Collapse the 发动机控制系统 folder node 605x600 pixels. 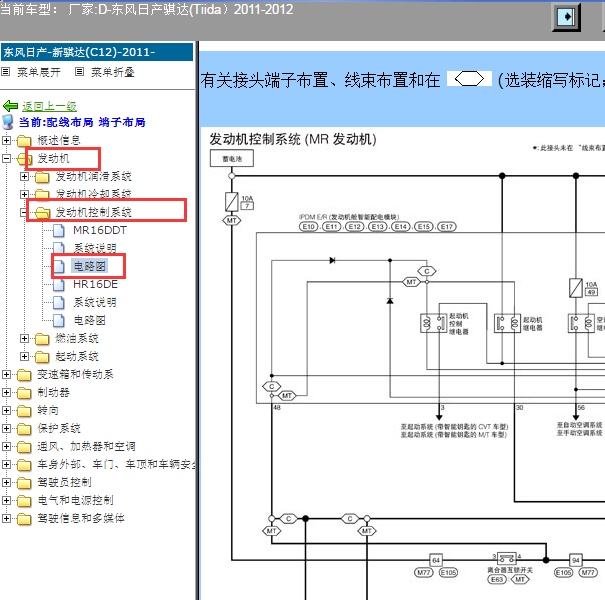pyautogui.click(x=24, y=212)
